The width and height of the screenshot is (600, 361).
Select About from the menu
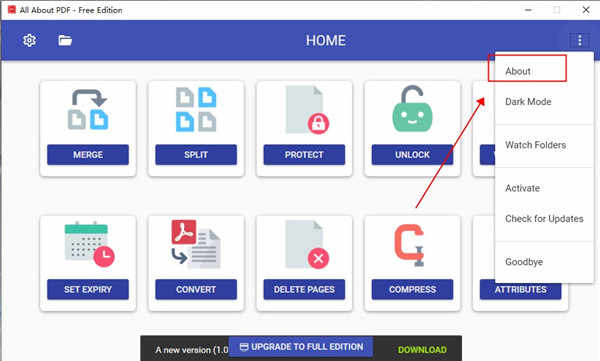(x=544, y=71)
